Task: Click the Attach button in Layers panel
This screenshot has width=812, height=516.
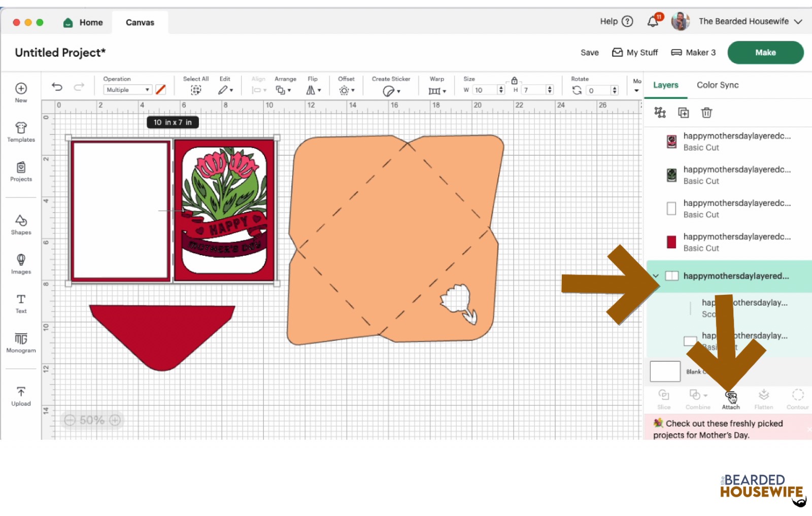Action: (x=731, y=399)
